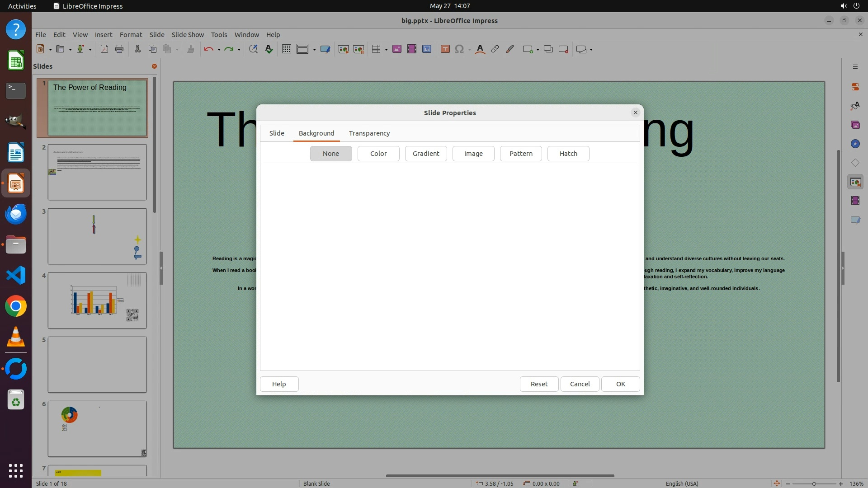Expand the Undo history dropdown arrow
Image resolution: width=868 pixels, height=488 pixels.
pos(219,50)
